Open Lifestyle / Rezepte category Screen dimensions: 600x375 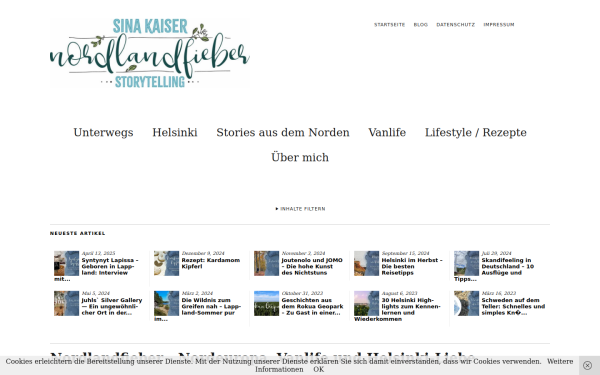476,132
